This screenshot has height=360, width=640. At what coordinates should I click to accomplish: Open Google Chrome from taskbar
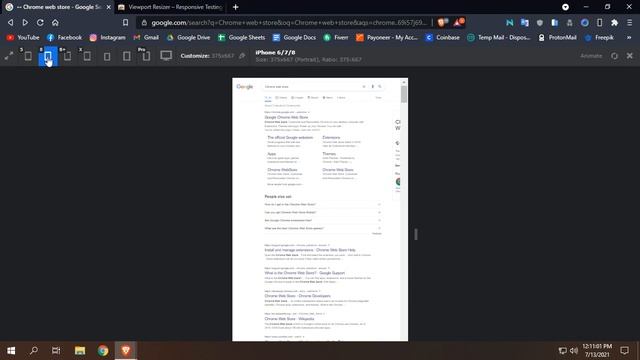pyautogui.click(x=103, y=350)
